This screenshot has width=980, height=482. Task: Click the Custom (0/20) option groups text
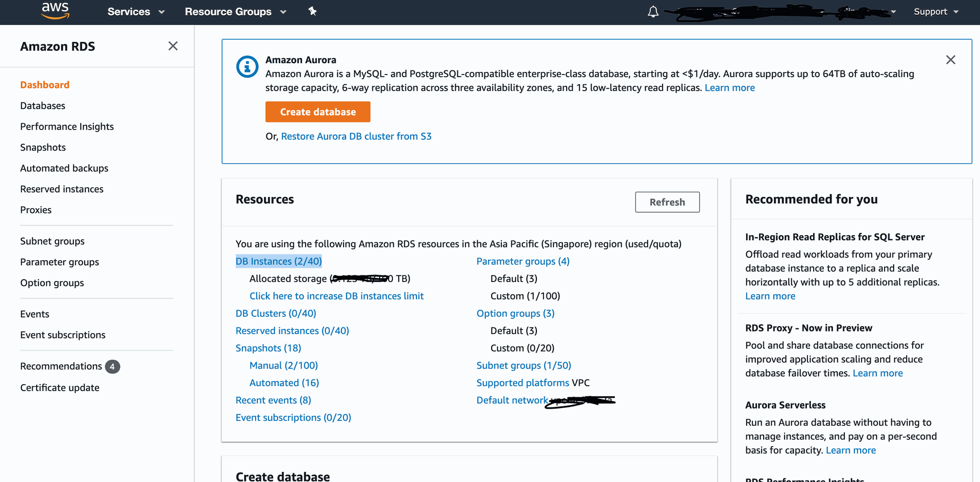click(x=522, y=348)
